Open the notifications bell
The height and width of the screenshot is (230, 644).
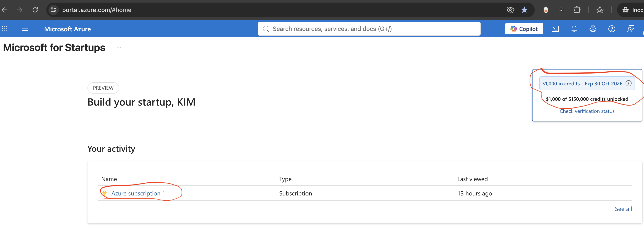pyautogui.click(x=574, y=29)
